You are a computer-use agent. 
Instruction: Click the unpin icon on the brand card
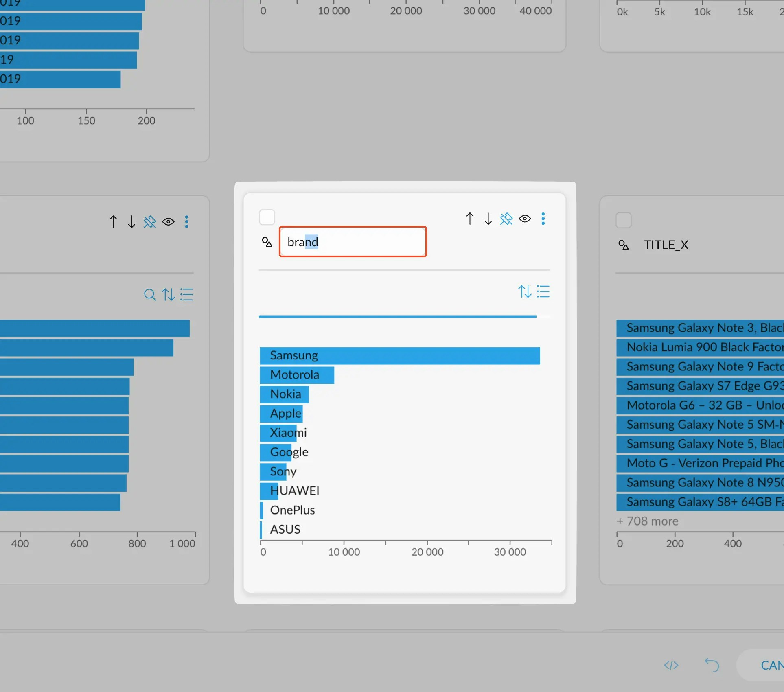coord(506,219)
